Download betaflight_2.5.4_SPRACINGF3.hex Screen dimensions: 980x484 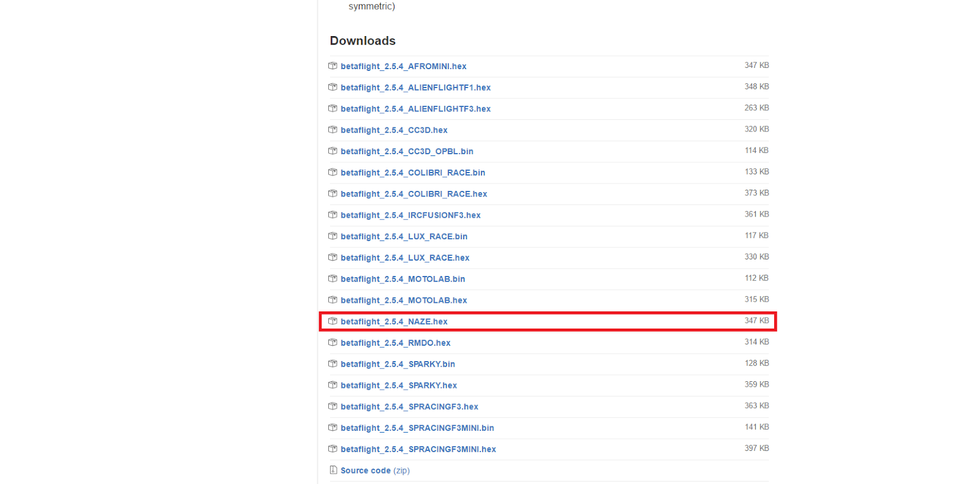[x=409, y=407]
